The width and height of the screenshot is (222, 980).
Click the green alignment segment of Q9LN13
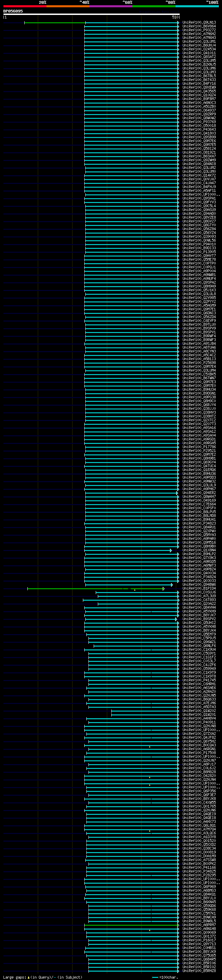click(x=55, y=23)
